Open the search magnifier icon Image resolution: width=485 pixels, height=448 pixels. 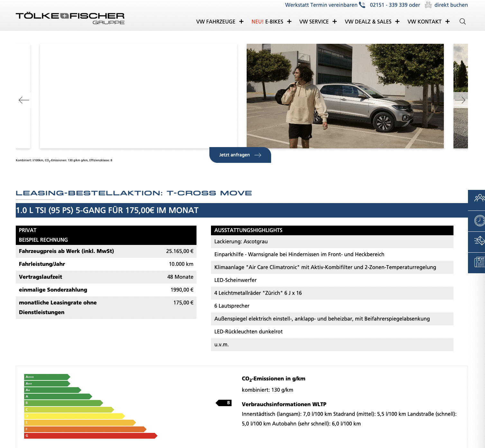coord(462,22)
